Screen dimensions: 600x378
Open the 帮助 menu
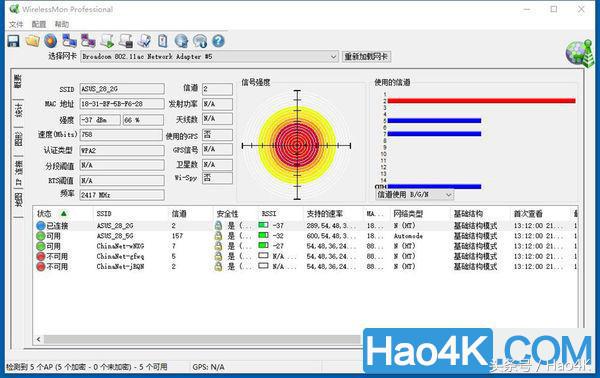62,24
